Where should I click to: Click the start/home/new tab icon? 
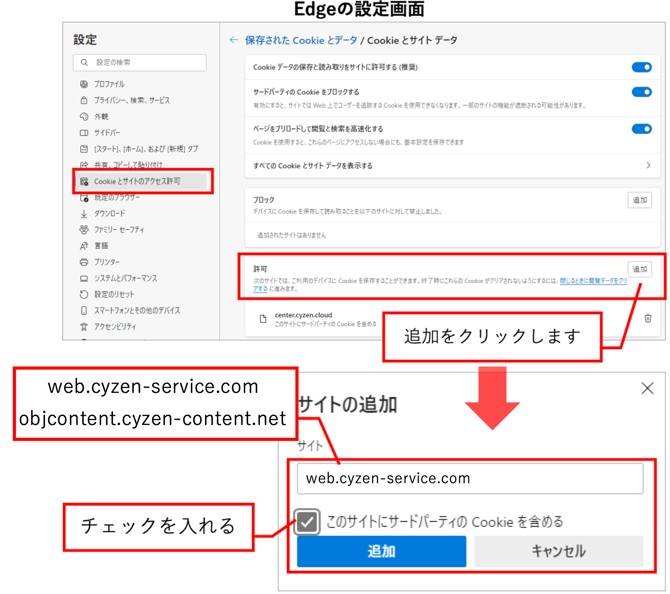84,149
